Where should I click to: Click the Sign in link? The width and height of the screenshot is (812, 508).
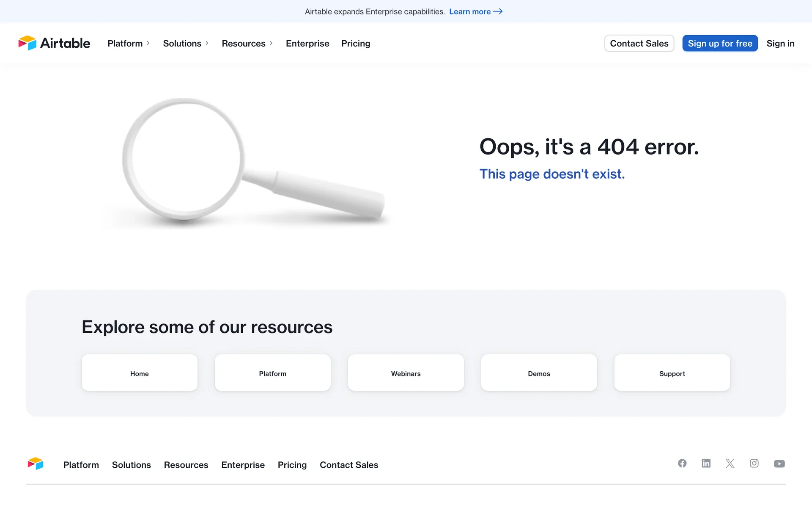(780, 44)
